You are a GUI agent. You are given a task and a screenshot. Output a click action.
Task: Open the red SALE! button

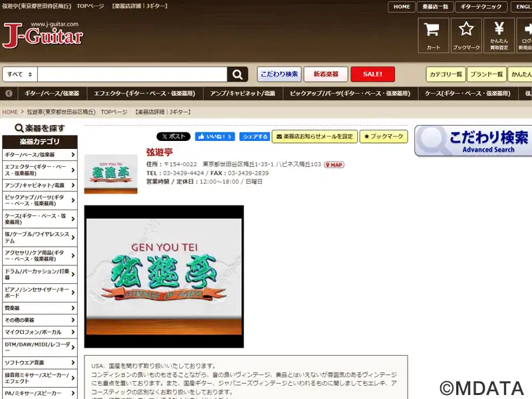pos(372,74)
